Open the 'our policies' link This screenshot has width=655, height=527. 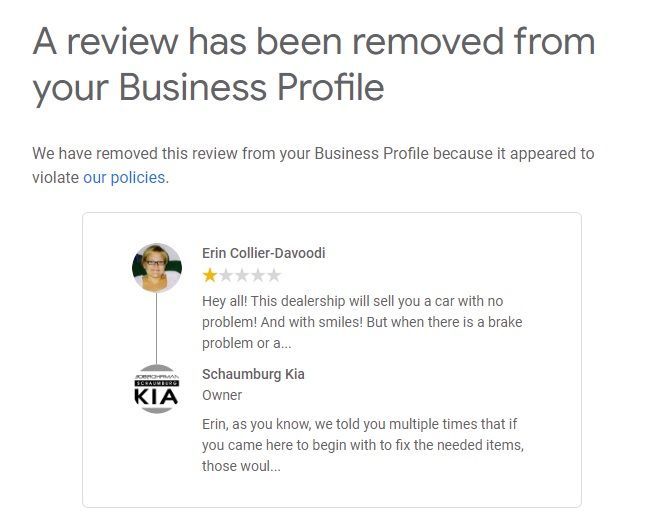click(x=124, y=178)
